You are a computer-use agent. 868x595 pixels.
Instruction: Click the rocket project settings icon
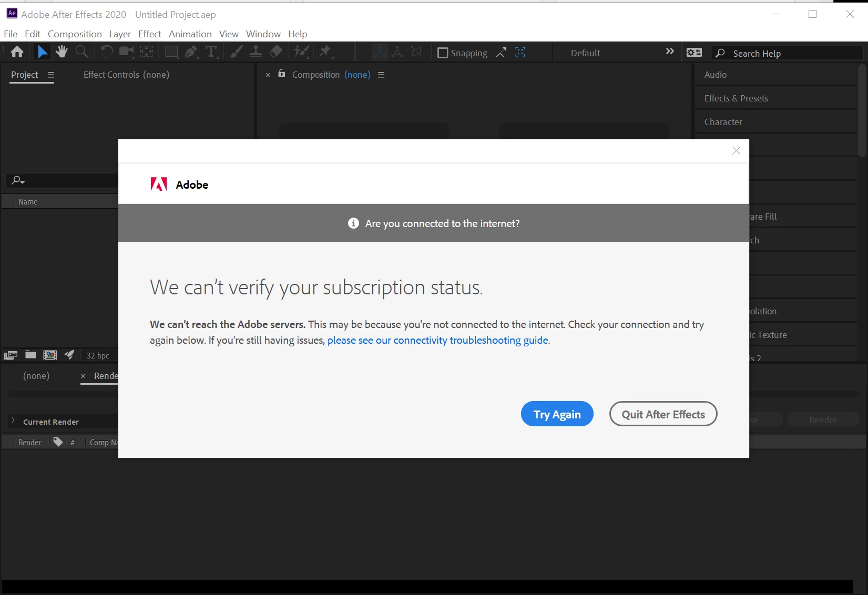[69, 355]
